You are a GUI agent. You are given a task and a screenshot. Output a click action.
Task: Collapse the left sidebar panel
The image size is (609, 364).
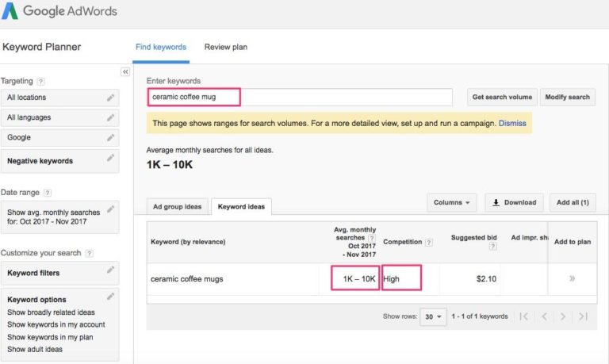[124, 72]
